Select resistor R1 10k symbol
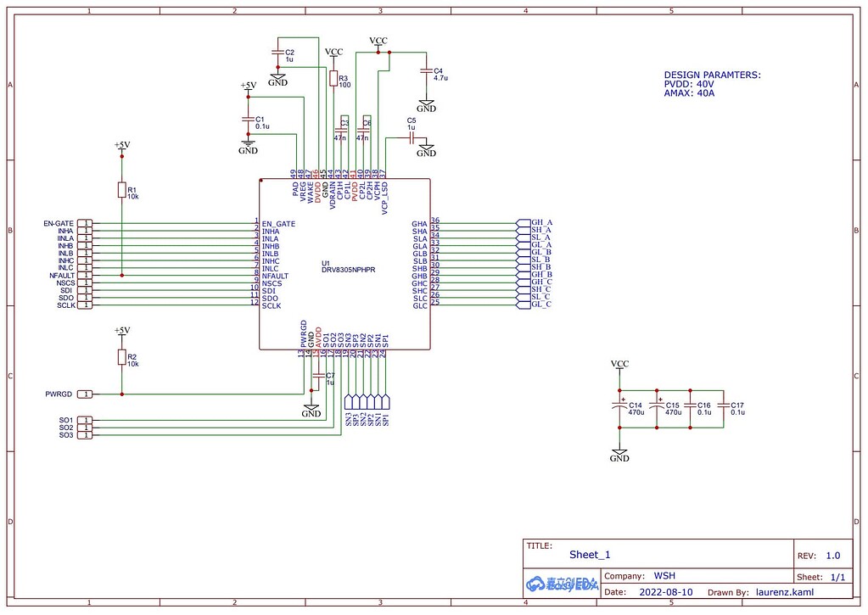This screenshot has height=615, width=868. pyautogui.click(x=122, y=190)
